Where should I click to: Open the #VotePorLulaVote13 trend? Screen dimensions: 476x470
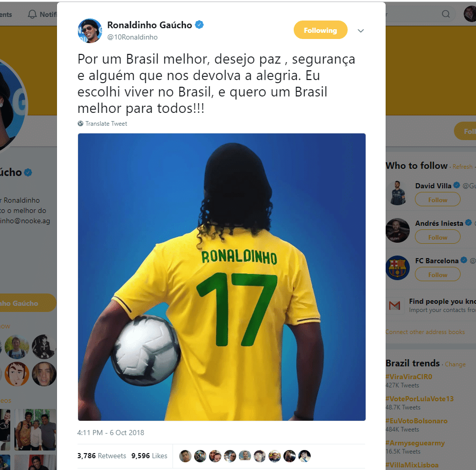tap(419, 399)
